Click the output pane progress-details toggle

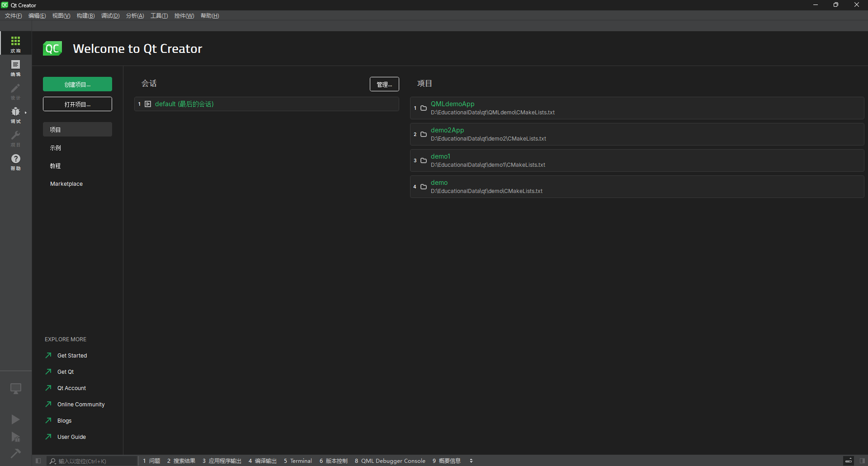849,461
